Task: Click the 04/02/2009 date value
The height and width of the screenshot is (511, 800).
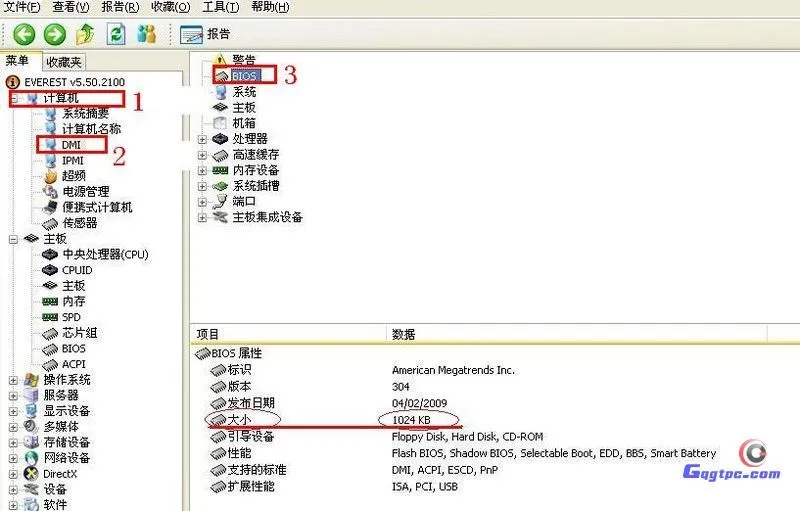Action: (x=419, y=403)
